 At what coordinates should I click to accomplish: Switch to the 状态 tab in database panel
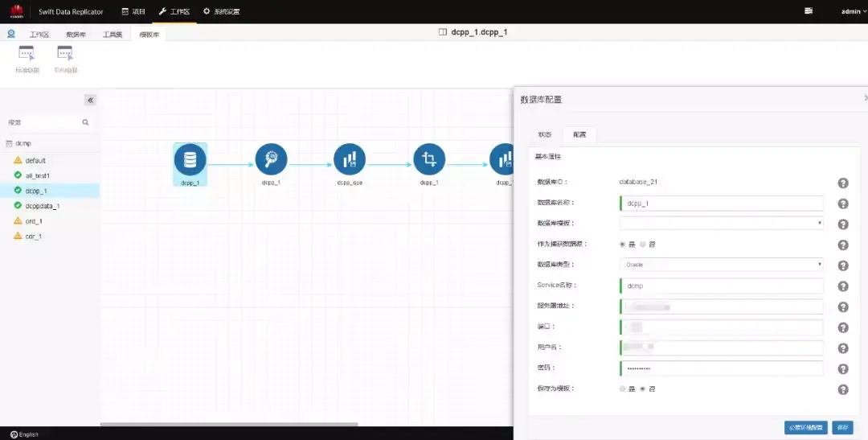point(545,134)
